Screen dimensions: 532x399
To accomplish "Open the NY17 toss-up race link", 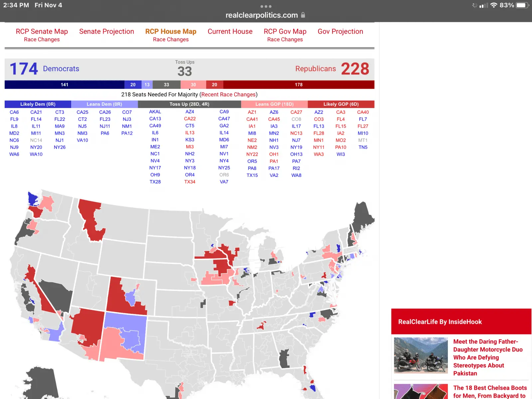I will point(155,168).
